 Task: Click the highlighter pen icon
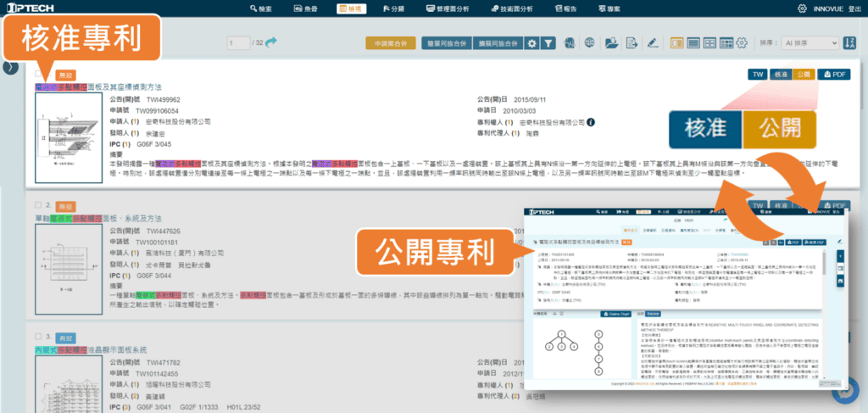pyautogui.click(x=653, y=43)
